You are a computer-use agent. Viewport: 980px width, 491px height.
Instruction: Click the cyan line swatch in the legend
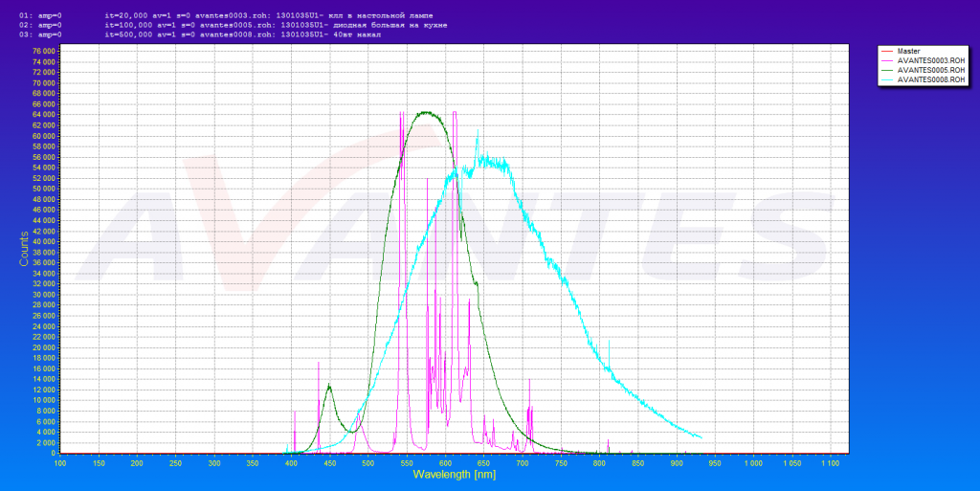[887, 79]
